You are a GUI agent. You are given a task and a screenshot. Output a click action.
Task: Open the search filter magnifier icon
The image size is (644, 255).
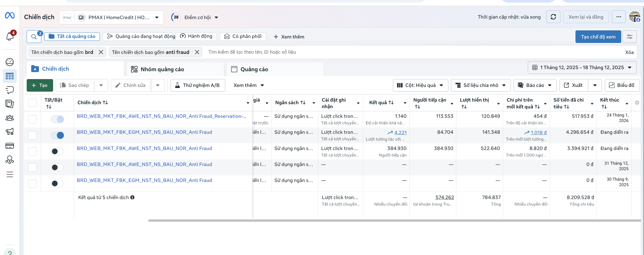(x=34, y=37)
